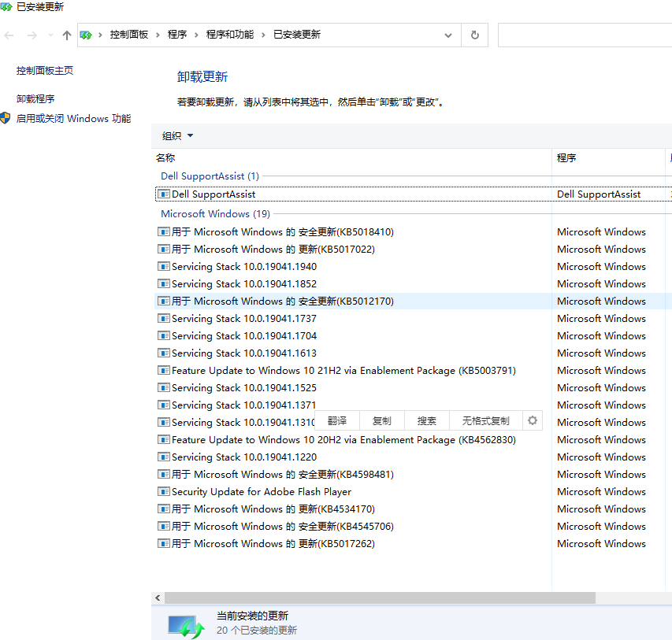Open 控制面板主页 link

coord(45,71)
